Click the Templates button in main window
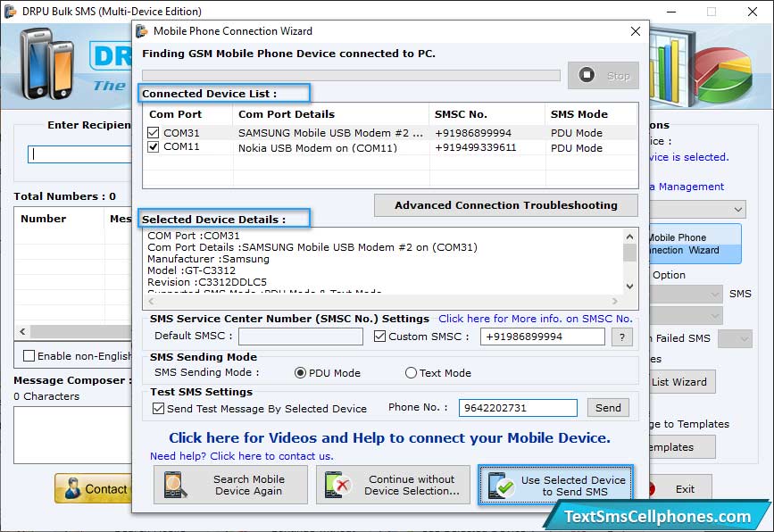Screen dimensions: 774x532 [x=682, y=447]
